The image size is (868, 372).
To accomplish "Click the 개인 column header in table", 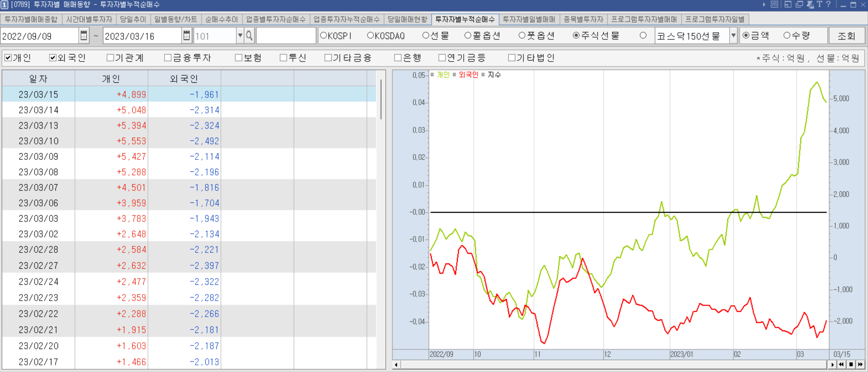I will [x=111, y=78].
